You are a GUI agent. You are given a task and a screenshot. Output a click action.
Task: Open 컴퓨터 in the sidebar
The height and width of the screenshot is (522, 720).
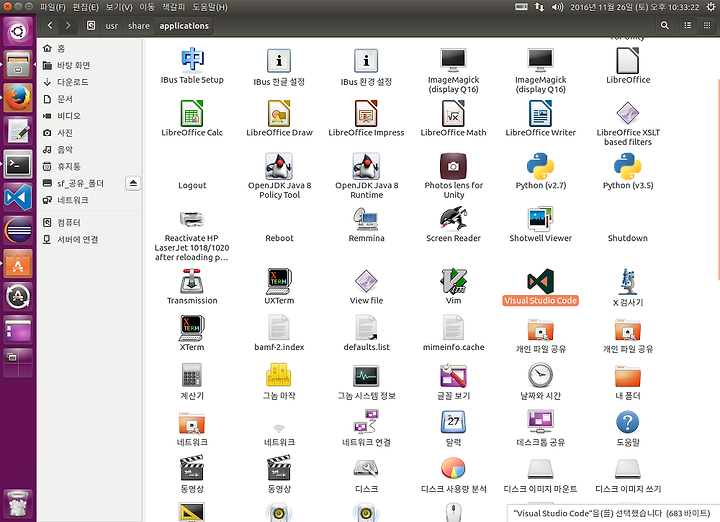coord(69,222)
